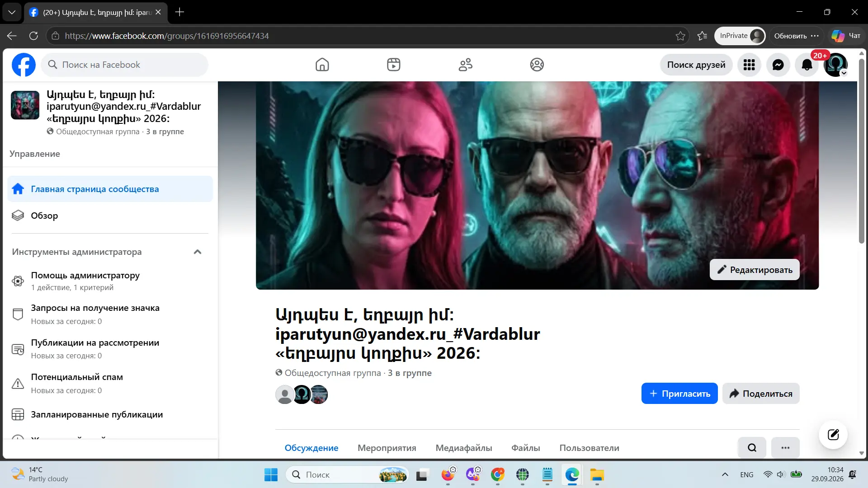Add page to favorites star icon
Image resolution: width=868 pixels, height=488 pixels.
point(680,36)
